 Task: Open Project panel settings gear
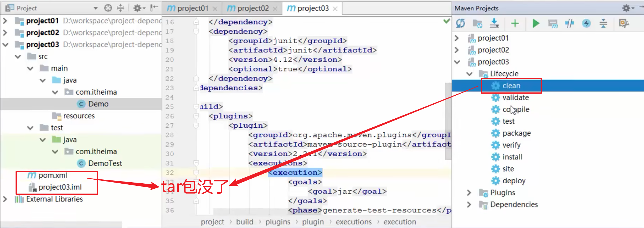coord(139,8)
